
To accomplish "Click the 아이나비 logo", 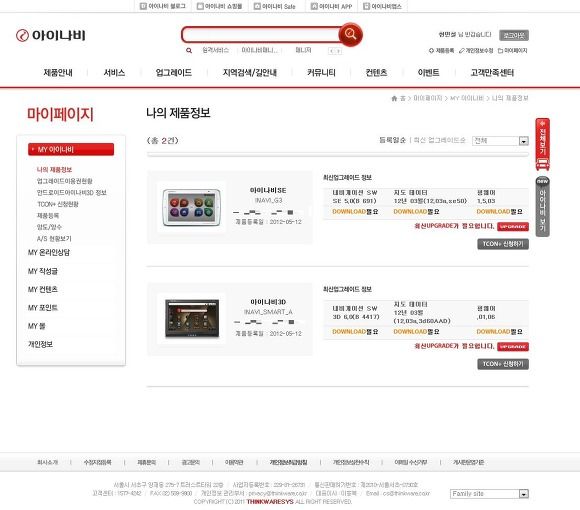I will (x=51, y=35).
